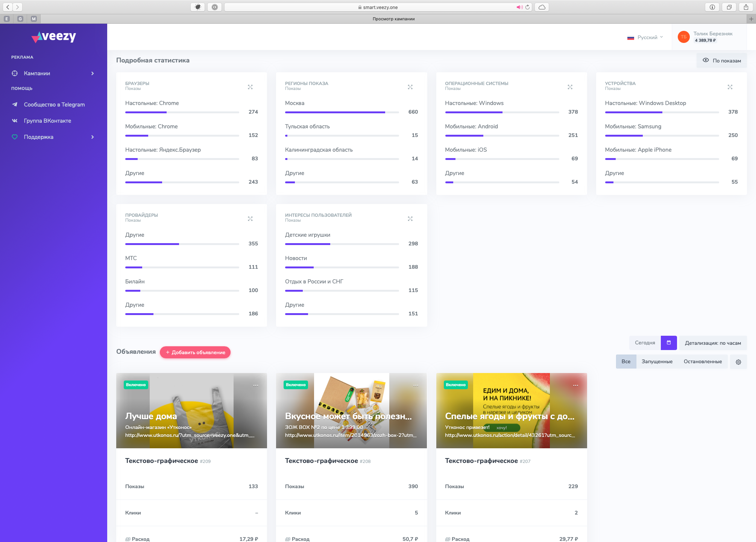Image resolution: width=756 pixels, height=542 pixels.
Task: Open Детализация: по часам dropdown
Action: coord(713,343)
